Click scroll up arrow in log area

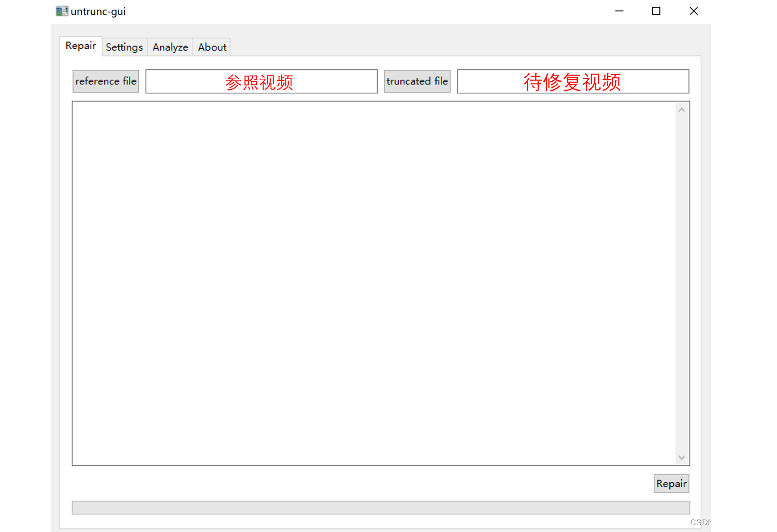[x=682, y=110]
